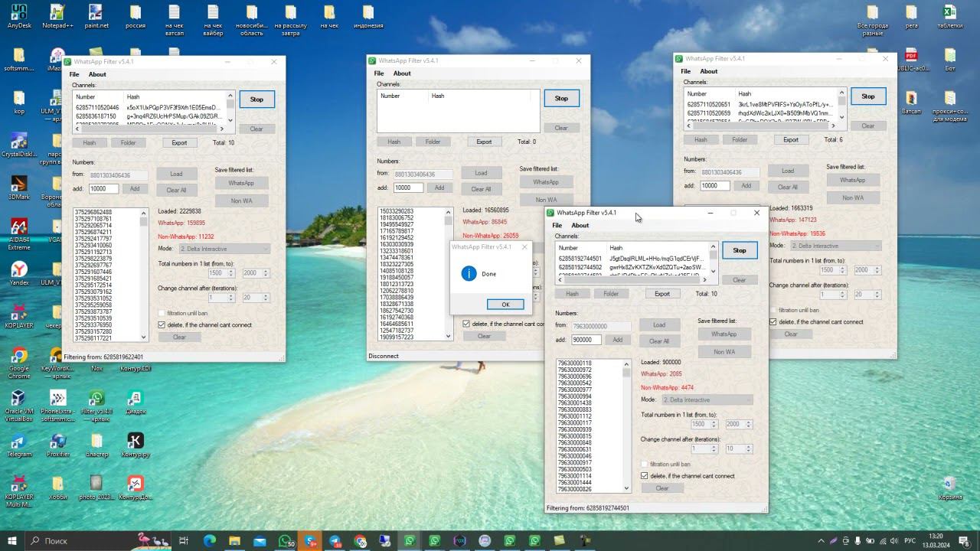Open the About menu in the right window
Image resolution: width=980 pixels, height=551 pixels.
(709, 71)
